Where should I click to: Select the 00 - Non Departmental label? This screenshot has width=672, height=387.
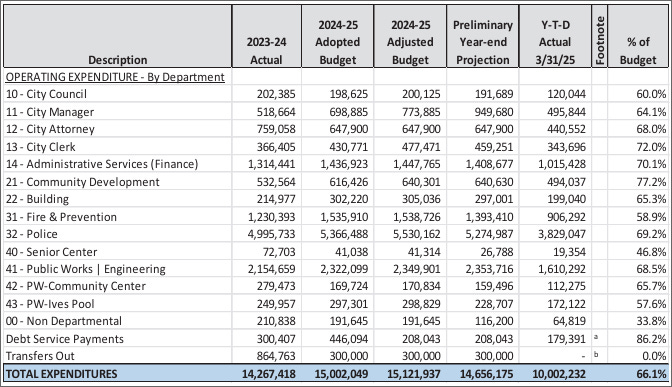coord(64,321)
